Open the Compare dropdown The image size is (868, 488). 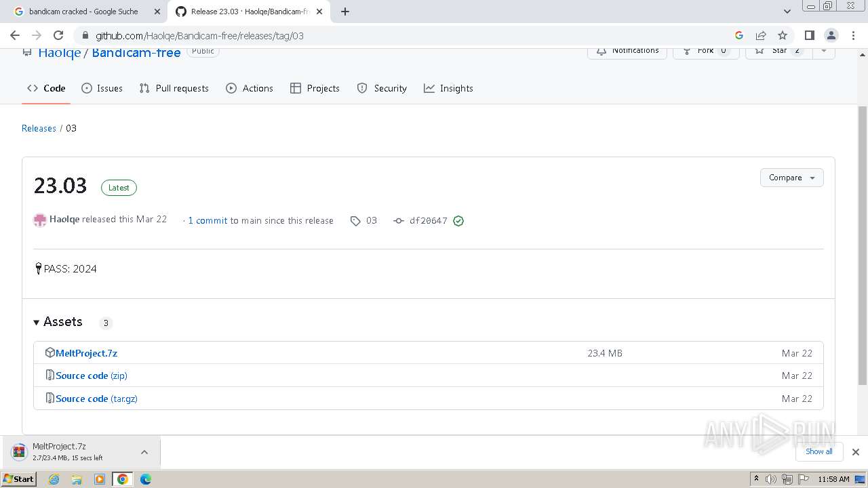click(791, 178)
